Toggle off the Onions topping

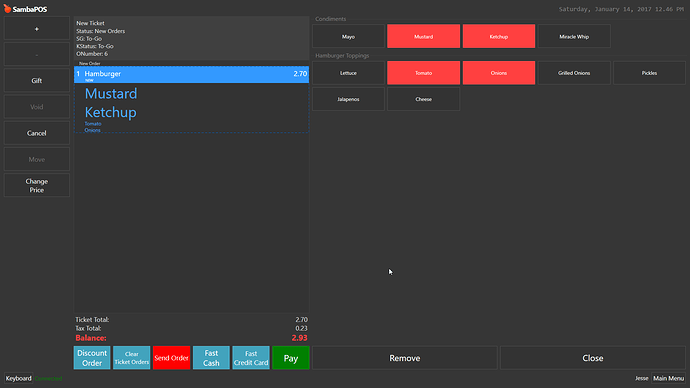(x=499, y=73)
